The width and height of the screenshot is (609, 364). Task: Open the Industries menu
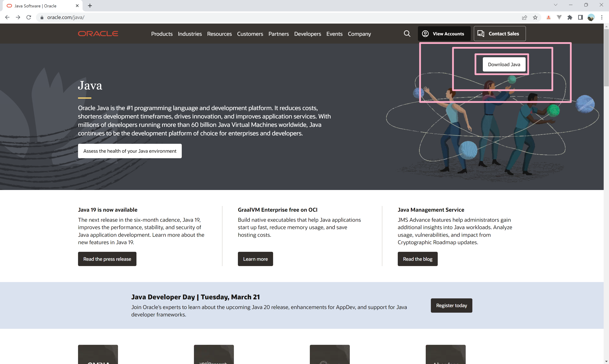pyautogui.click(x=190, y=34)
